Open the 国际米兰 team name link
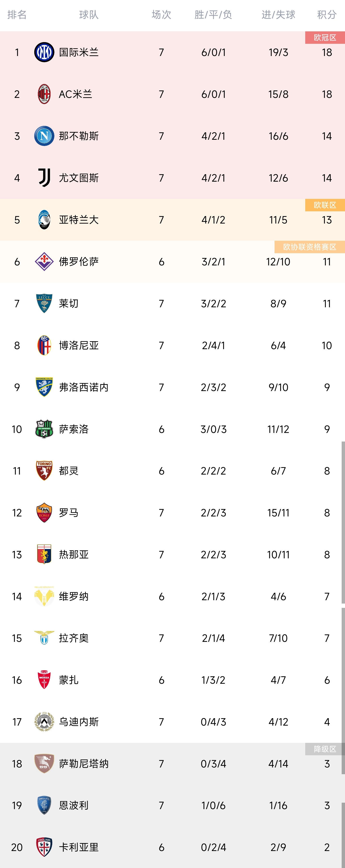Screen dimensions: 345x868 pos(79,52)
